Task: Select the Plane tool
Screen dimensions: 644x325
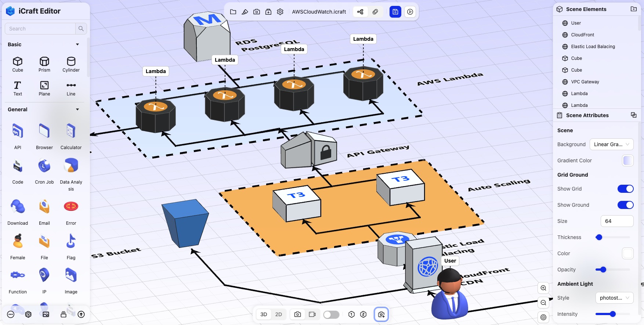Action: [x=44, y=88]
